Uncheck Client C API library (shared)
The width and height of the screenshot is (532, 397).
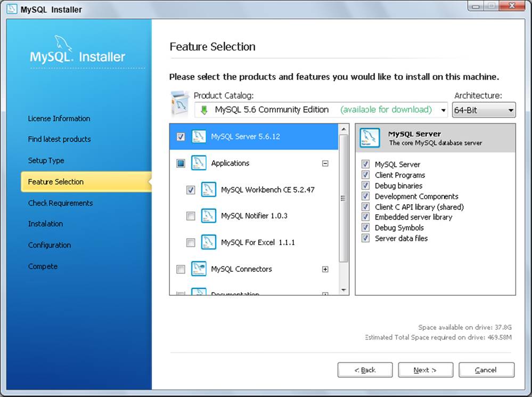tap(365, 206)
